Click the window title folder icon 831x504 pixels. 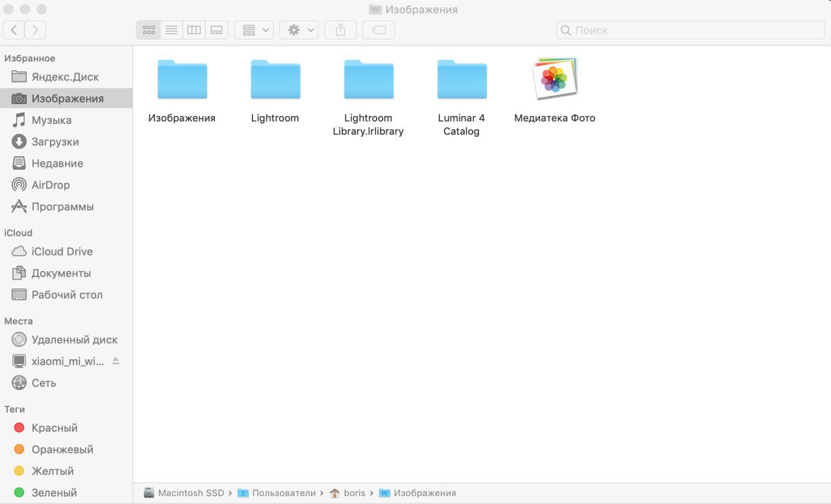(x=375, y=10)
